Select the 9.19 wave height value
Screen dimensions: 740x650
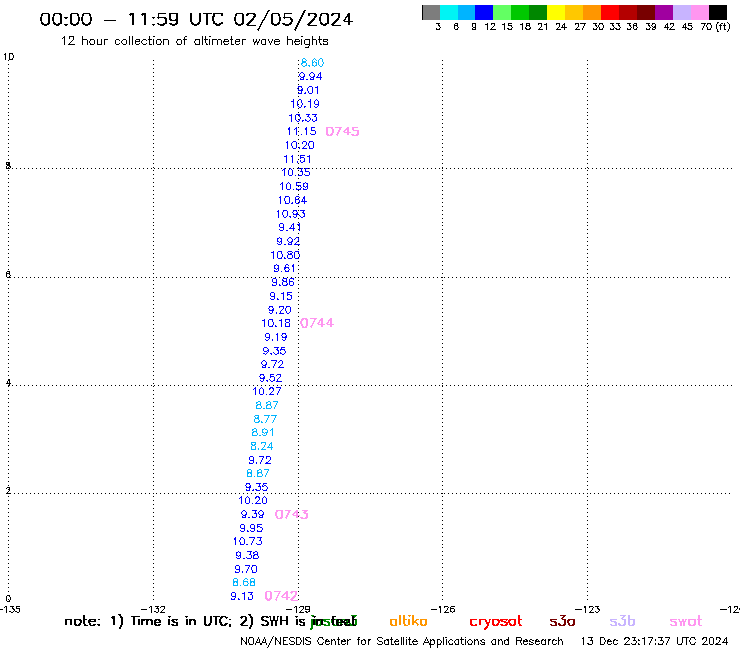coord(276,338)
